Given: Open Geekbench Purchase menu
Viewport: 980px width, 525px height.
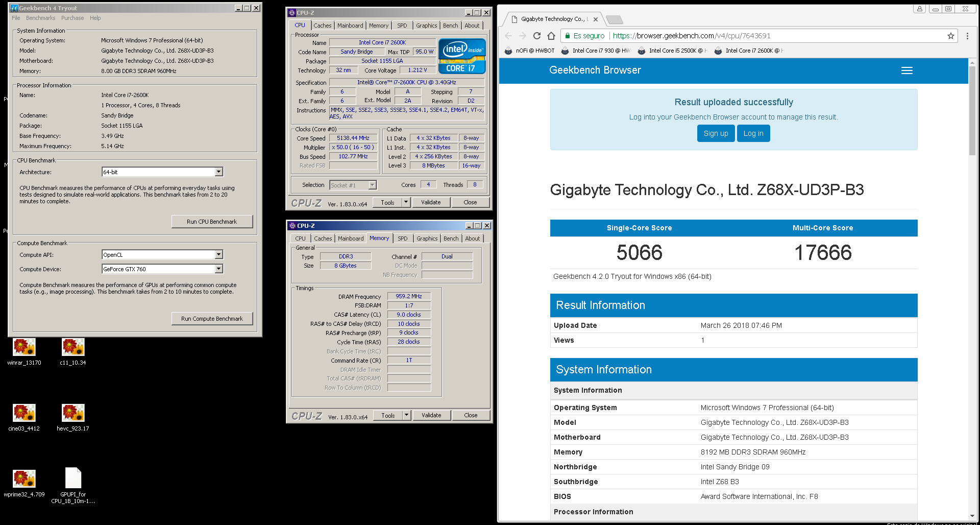Looking at the screenshot, I should pyautogui.click(x=72, y=18).
